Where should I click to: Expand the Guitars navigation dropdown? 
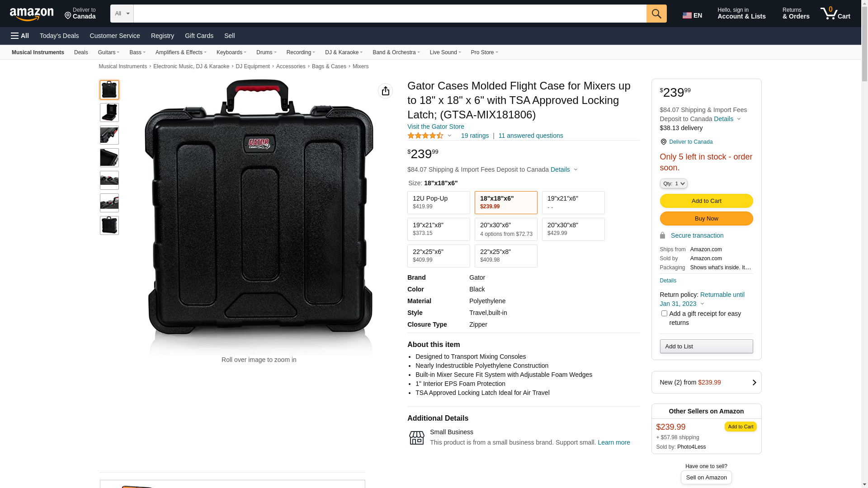[108, 52]
